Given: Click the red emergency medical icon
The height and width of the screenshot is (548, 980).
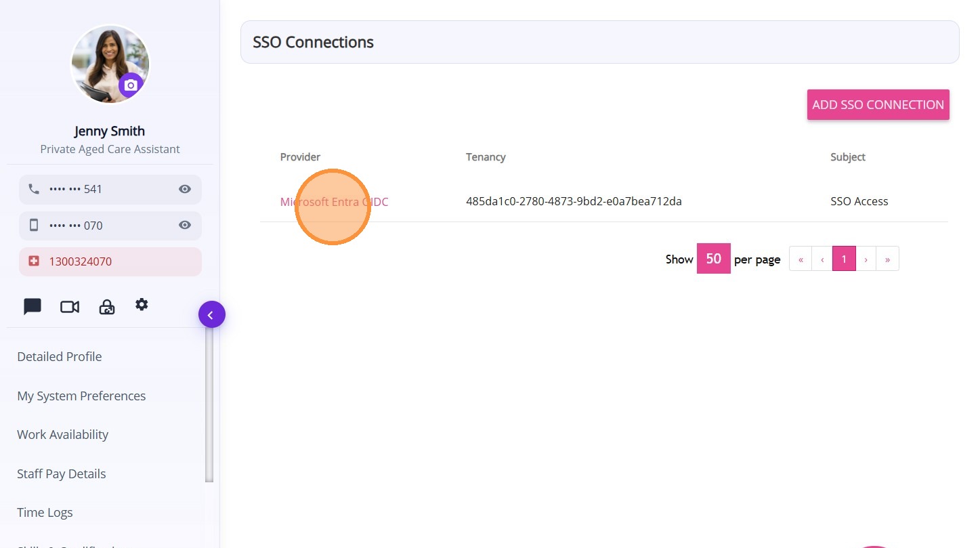Looking at the screenshot, I should click(34, 261).
